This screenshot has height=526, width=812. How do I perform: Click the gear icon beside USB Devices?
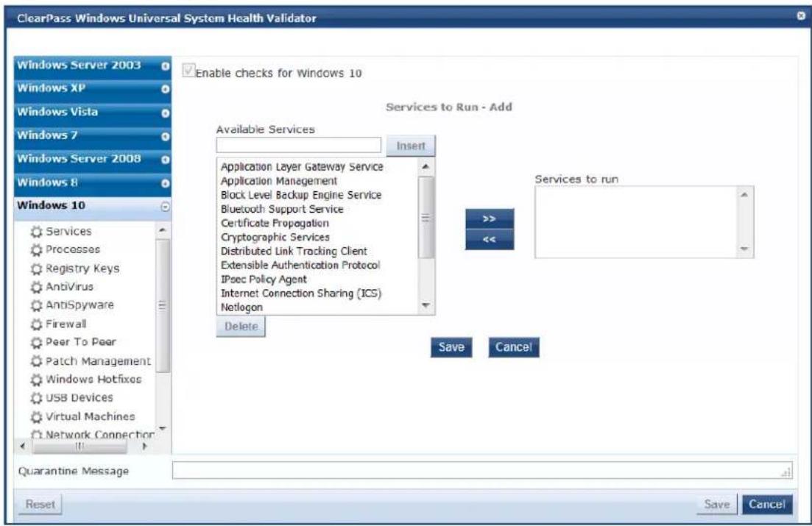(36, 398)
